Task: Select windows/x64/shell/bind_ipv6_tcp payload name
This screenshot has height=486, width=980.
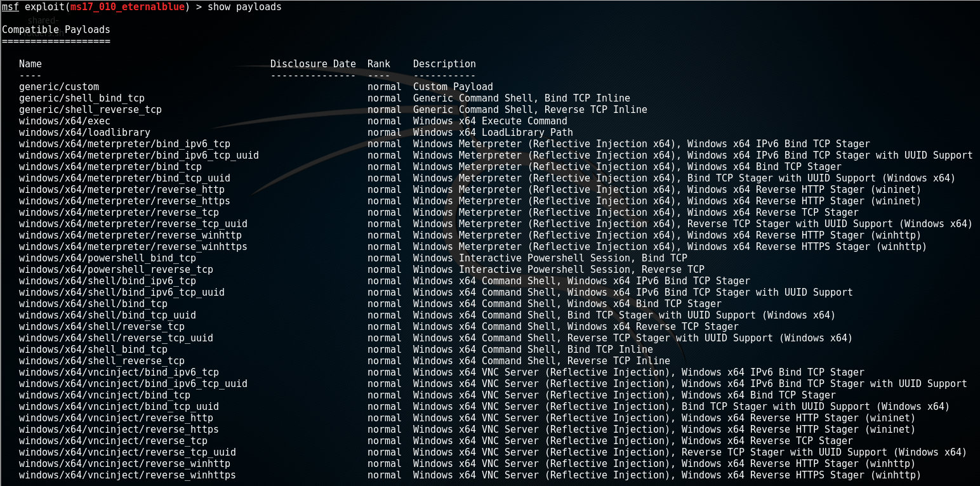Action: click(107, 281)
